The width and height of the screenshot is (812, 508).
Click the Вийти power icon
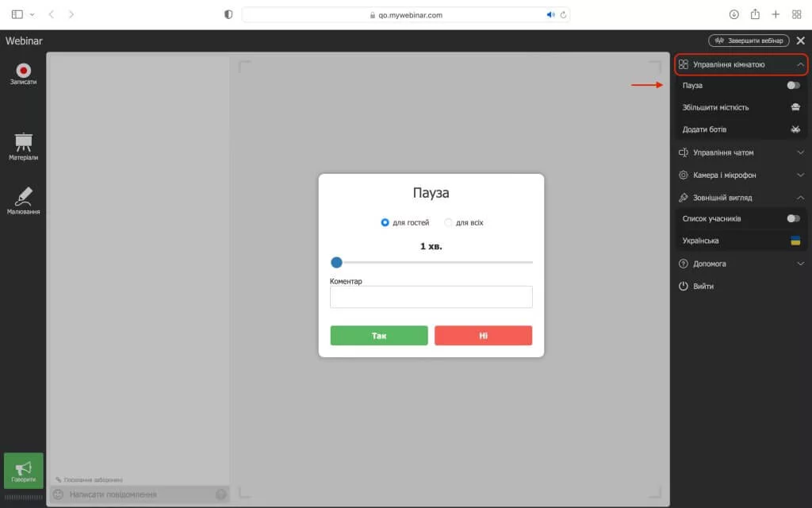(x=684, y=286)
